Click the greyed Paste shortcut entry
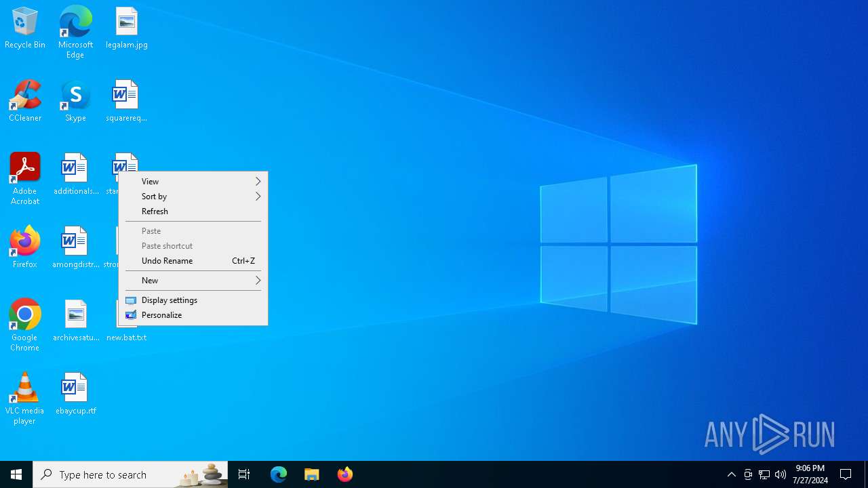The height and width of the screenshot is (488, 868). pyautogui.click(x=193, y=246)
